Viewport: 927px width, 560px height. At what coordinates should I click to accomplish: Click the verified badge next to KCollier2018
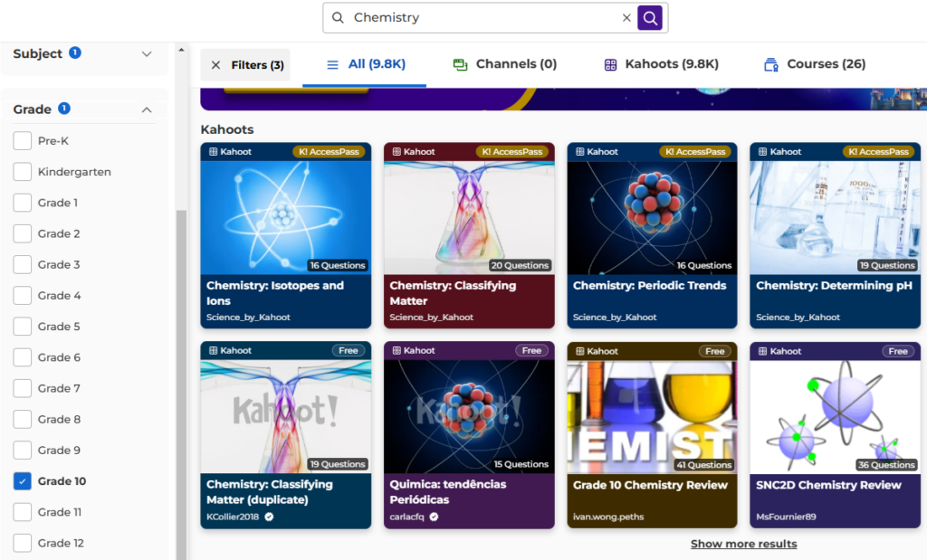coord(269,517)
